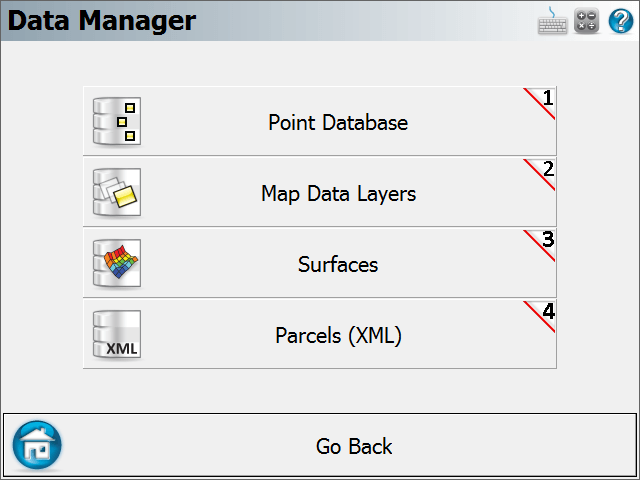Click the Point Database cylinder icon

point(117,121)
